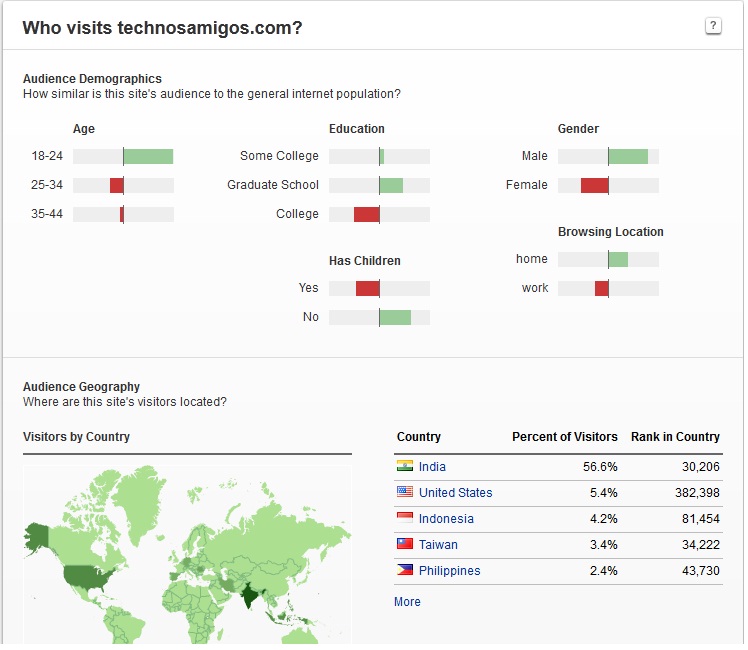Click the Indonesia flag icon

pyautogui.click(x=407, y=520)
